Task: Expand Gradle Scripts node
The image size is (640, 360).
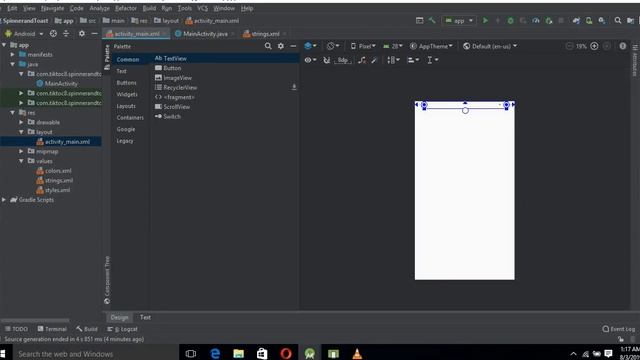Action: point(4,200)
